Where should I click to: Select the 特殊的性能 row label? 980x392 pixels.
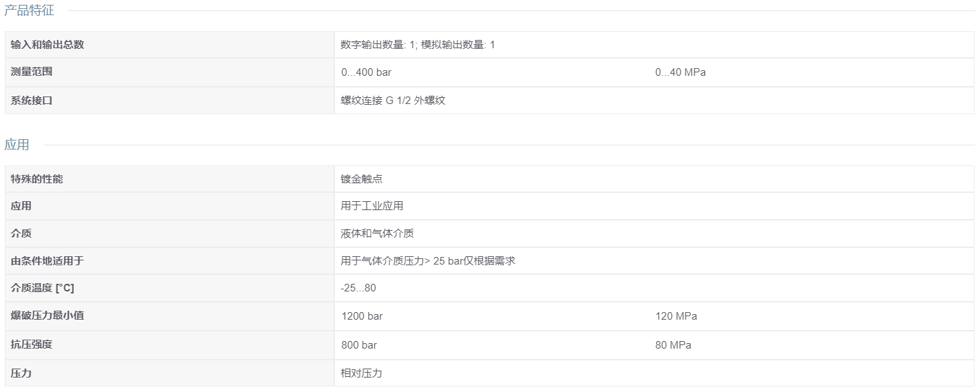37,179
